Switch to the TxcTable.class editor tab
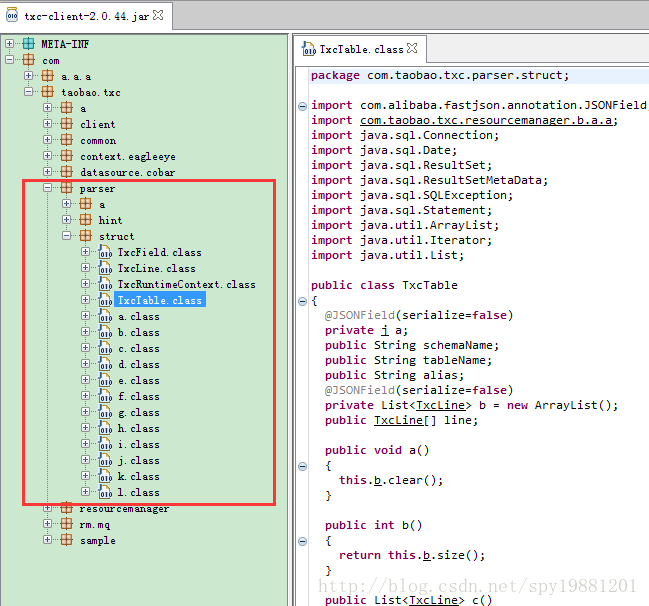 click(360, 48)
